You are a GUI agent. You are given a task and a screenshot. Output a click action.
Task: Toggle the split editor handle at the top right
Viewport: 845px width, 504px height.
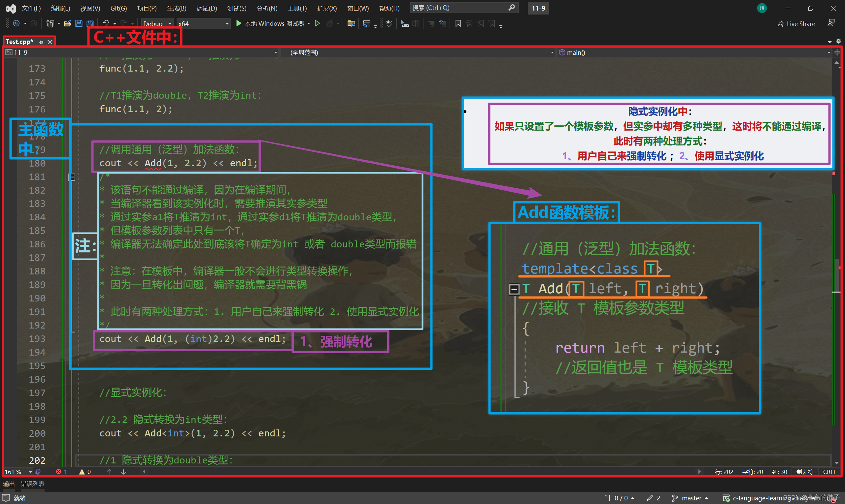[837, 52]
